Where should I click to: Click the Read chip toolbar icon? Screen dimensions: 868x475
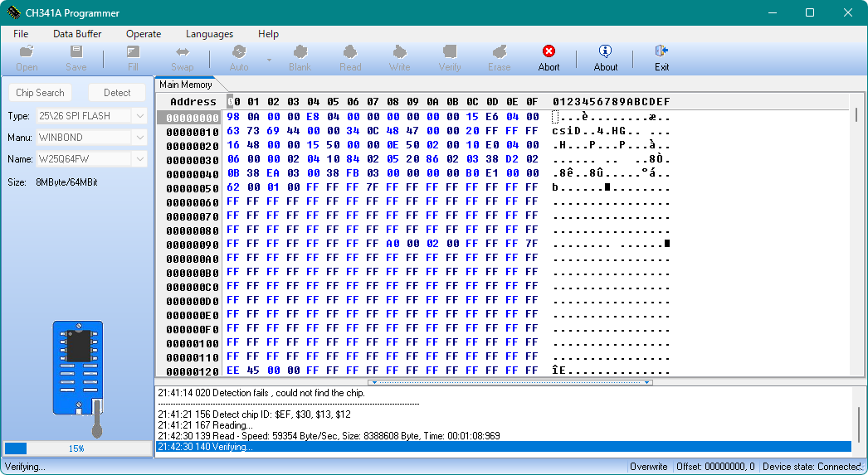(x=350, y=58)
